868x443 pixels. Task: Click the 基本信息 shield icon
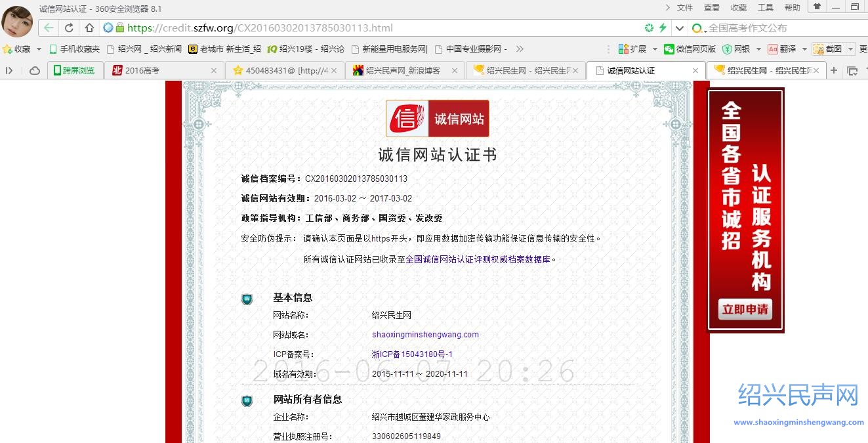click(247, 299)
